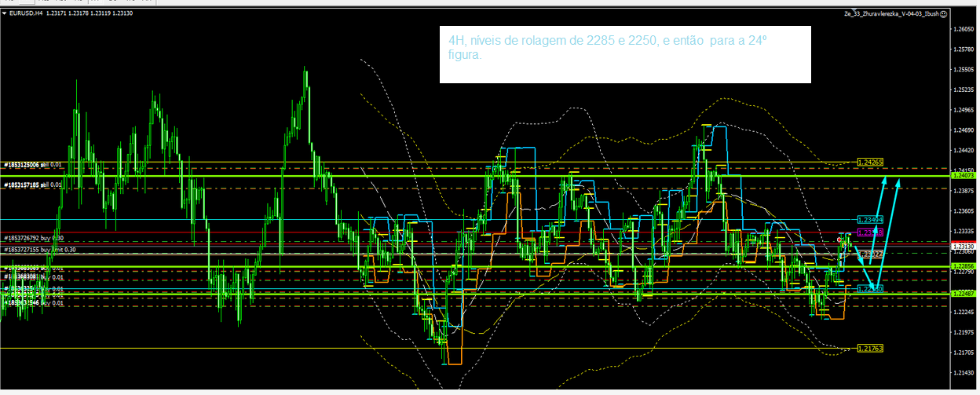Click the green 1.24073 price level tag
This screenshot has height=395, width=980.
tap(963, 177)
